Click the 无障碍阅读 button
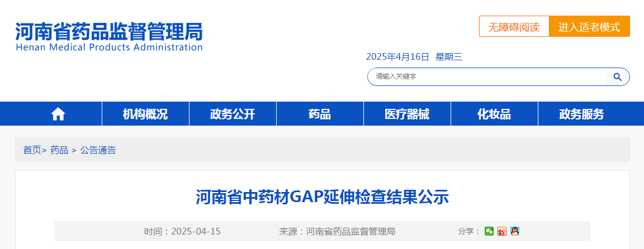Screen dimensions: 644x249 coord(514,27)
